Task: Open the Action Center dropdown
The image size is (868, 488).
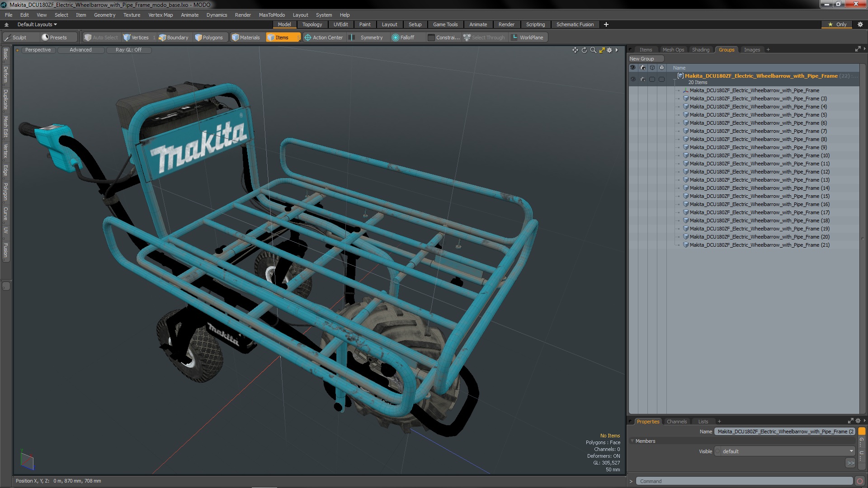Action: click(324, 38)
